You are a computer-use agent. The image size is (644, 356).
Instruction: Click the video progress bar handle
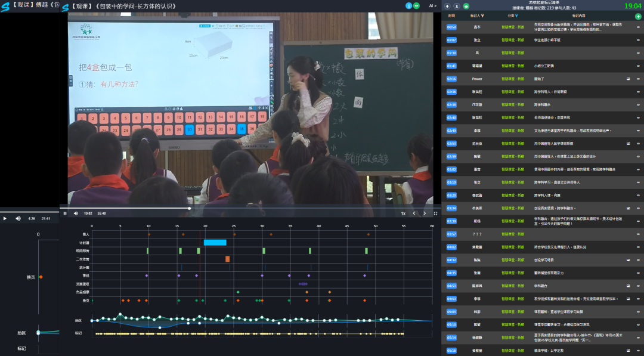pyautogui.click(x=190, y=208)
